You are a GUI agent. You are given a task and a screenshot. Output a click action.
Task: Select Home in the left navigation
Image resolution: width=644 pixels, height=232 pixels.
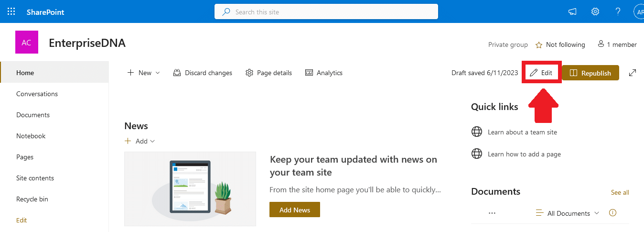[x=54, y=73]
